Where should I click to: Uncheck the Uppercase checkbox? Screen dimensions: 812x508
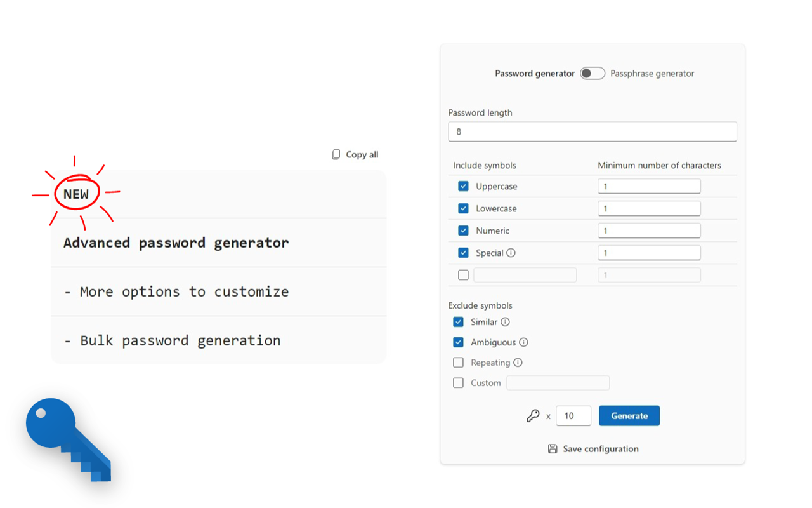463,186
